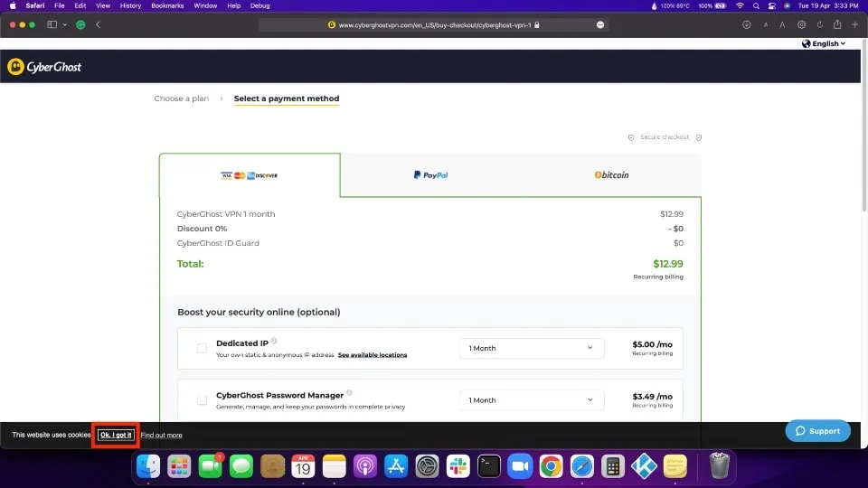Open Slack from the dock
Viewport: 868px width, 488px height.
458,466
